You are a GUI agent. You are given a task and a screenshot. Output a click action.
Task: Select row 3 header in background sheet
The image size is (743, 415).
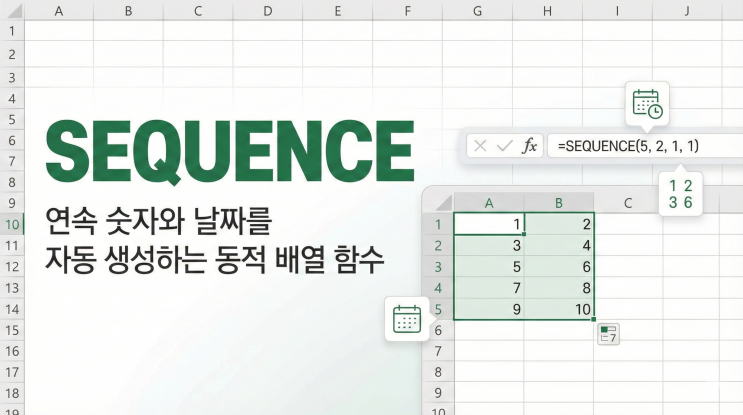(12, 77)
